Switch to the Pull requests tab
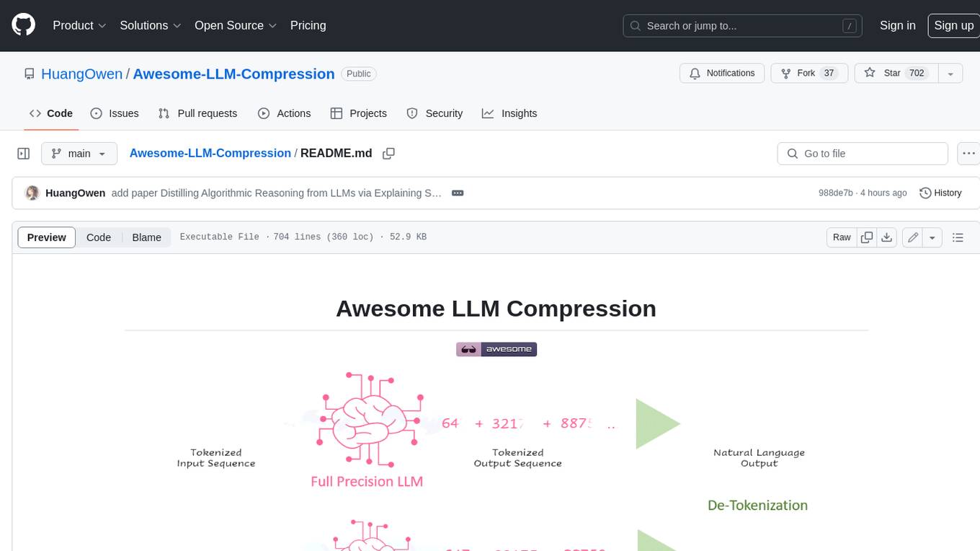The height and width of the screenshot is (551, 980). 197,113
